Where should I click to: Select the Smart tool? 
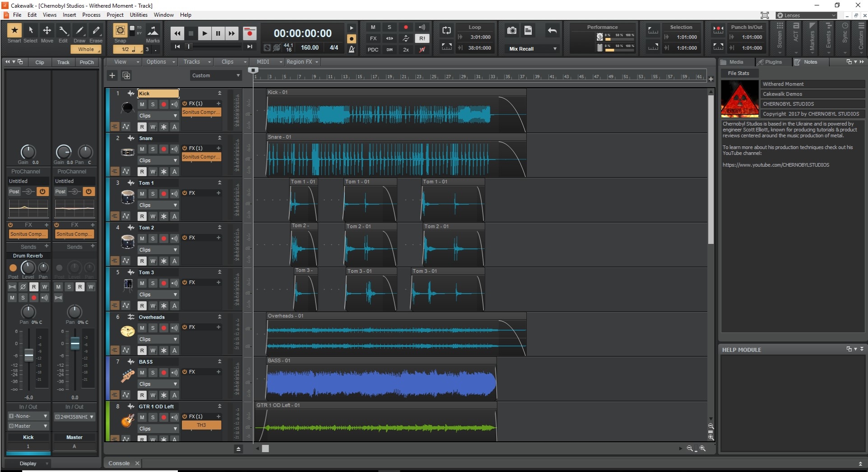click(x=14, y=31)
